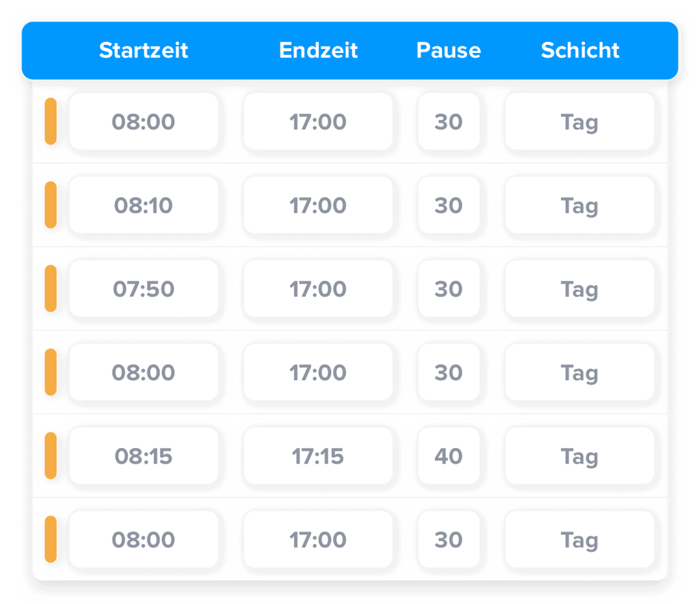Screen dimensions: 700x604
Task: Select the 17:00 end time on the second row
Action: click(x=318, y=205)
